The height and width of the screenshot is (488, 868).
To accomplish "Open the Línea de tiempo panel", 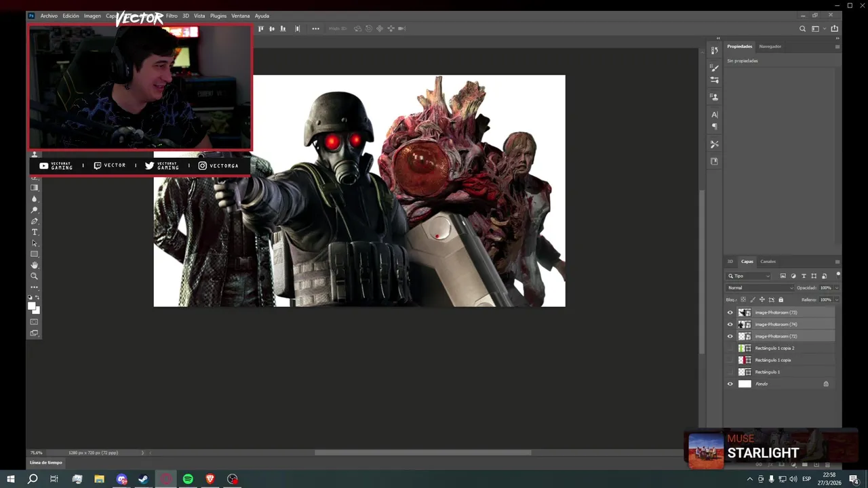I will point(45,463).
